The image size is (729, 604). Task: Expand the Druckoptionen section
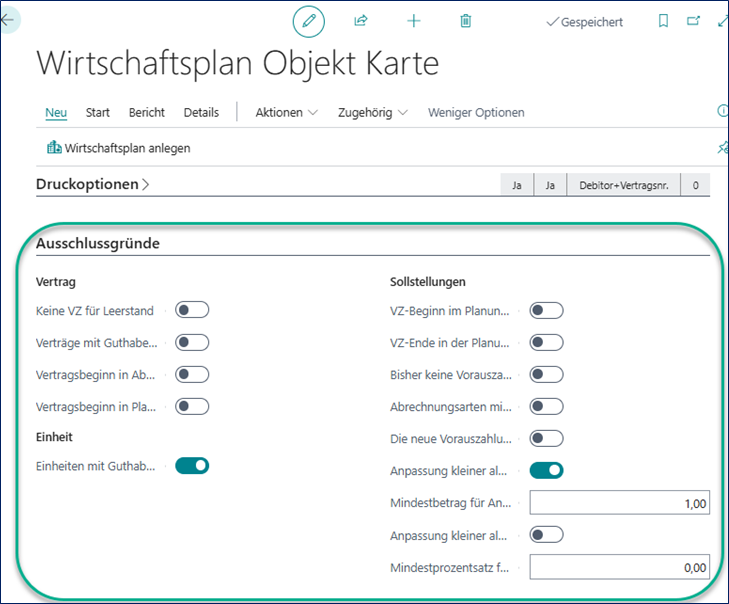(93, 184)
